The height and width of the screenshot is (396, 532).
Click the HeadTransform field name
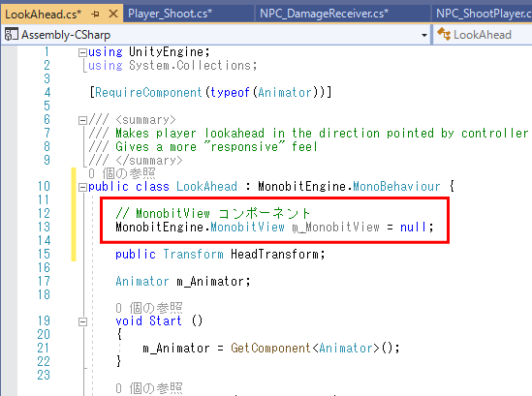tap(275, 254)
